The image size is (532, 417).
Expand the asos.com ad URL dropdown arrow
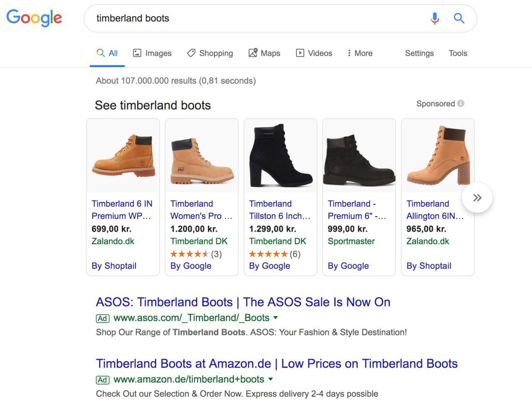click(x=275, y=318)
